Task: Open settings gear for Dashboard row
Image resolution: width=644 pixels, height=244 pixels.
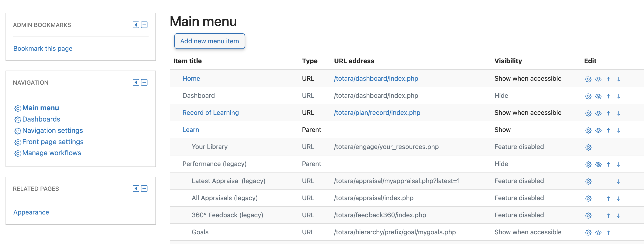Action: [588, 96]
